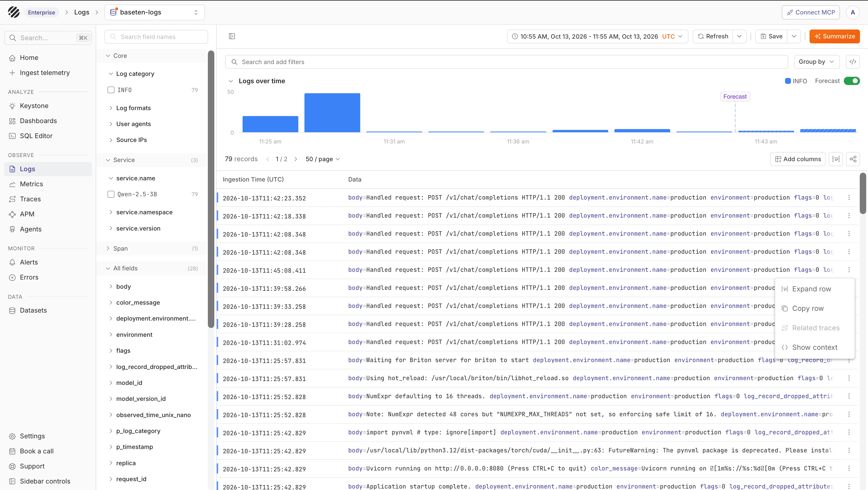The width and height of the screenshot is (868, 490).
Task: Click the Enterprise badge link
Action: [x=41, y=12]
